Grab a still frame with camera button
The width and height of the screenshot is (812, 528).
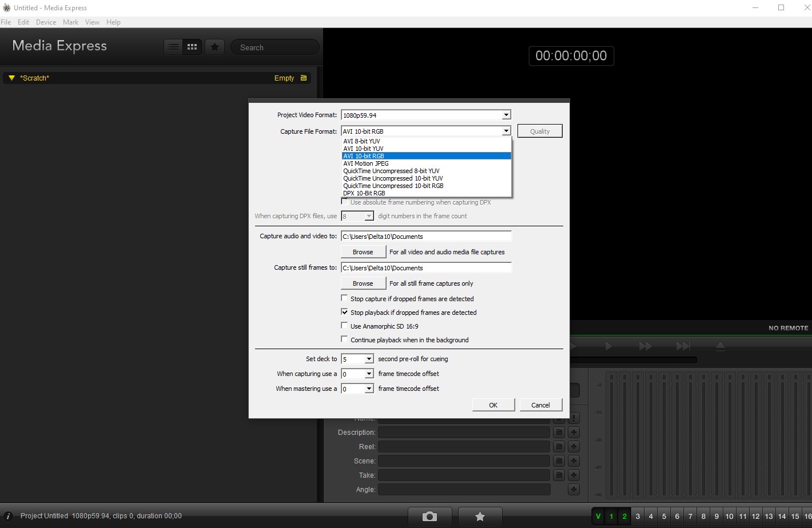pos(429,517)
